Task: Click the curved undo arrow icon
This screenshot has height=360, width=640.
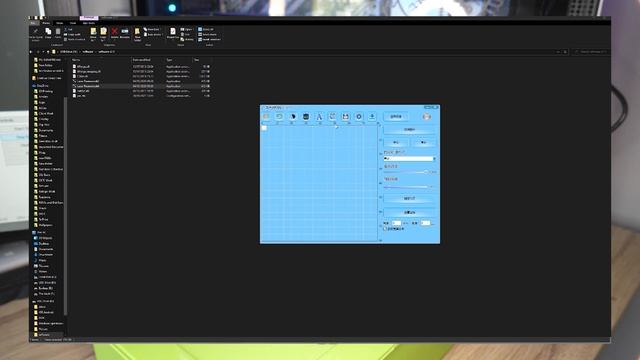Action: point(279,117)
